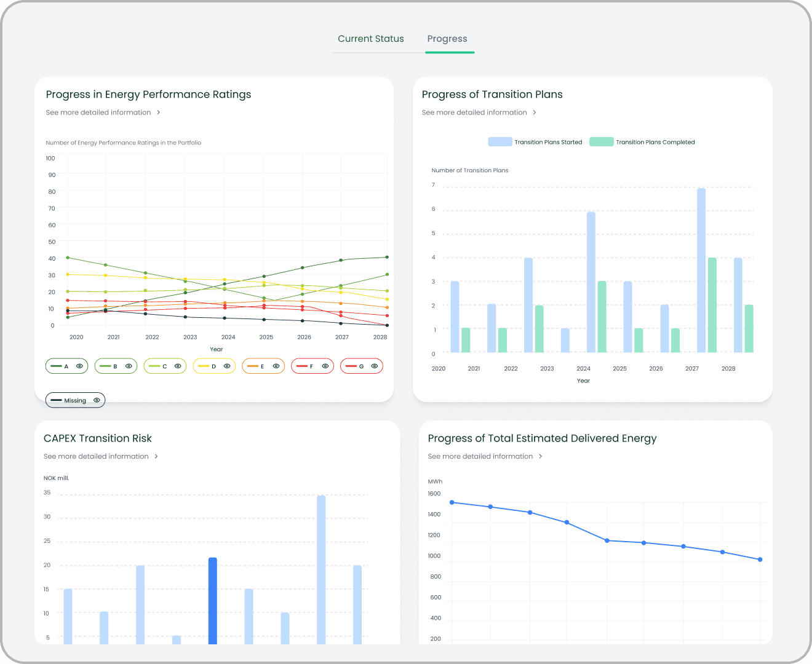Click rating B's 2020 data point at 40

click(x=68, y=258)
